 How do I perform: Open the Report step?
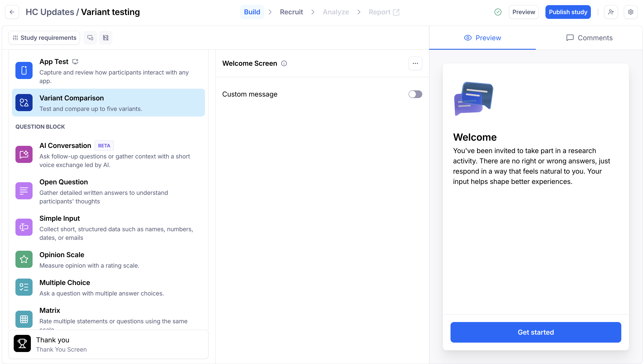tap(384, 12)
